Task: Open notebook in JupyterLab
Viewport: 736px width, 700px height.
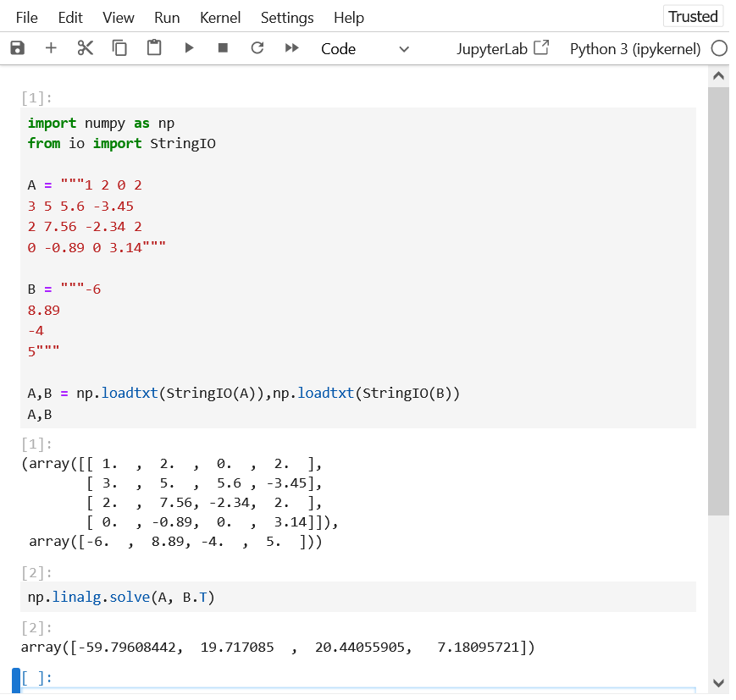Action: tap(503, 49)
